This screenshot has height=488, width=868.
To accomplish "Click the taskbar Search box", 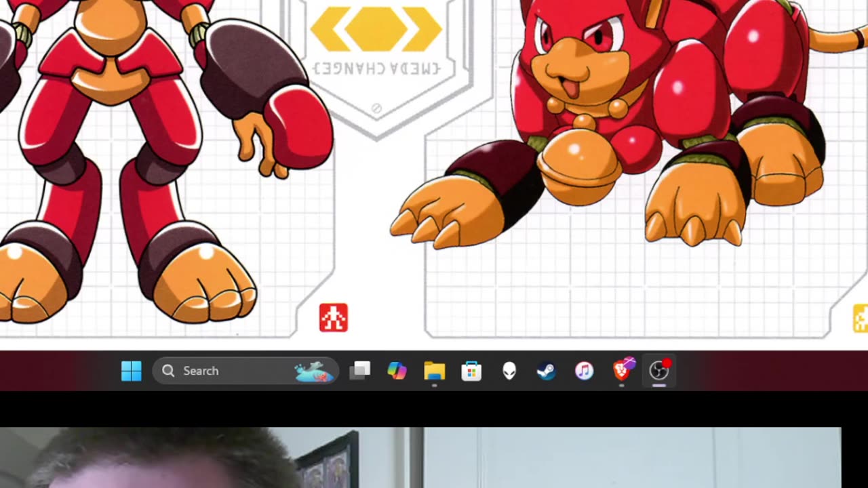I will (x=245, y=371).
